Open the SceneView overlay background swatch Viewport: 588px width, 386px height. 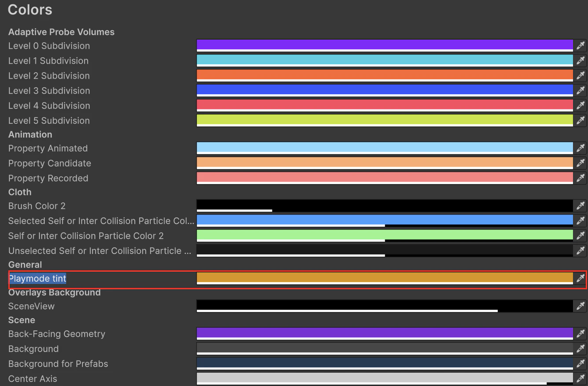pyautogui.click(x=385, y=306)
